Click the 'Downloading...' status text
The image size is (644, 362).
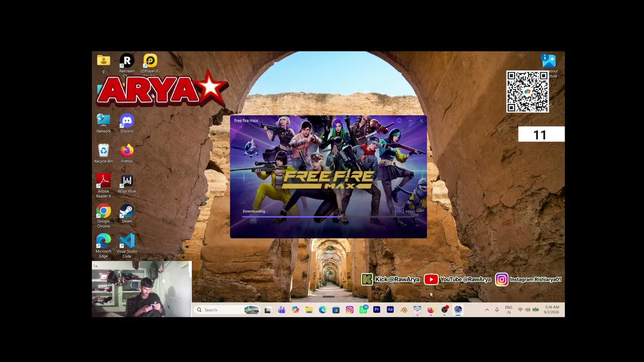tap(255, 211)
